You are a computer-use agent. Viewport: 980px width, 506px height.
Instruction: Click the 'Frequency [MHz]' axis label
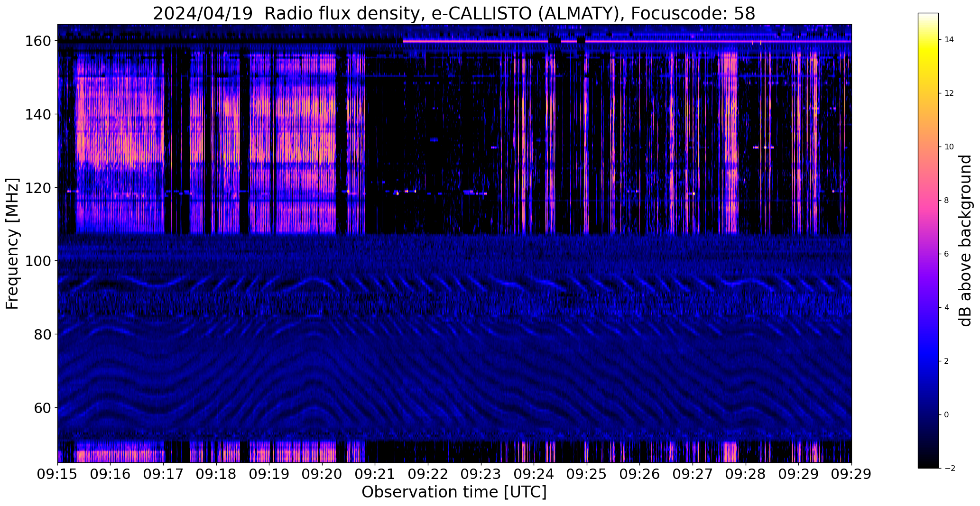click(x=12, y=244)
